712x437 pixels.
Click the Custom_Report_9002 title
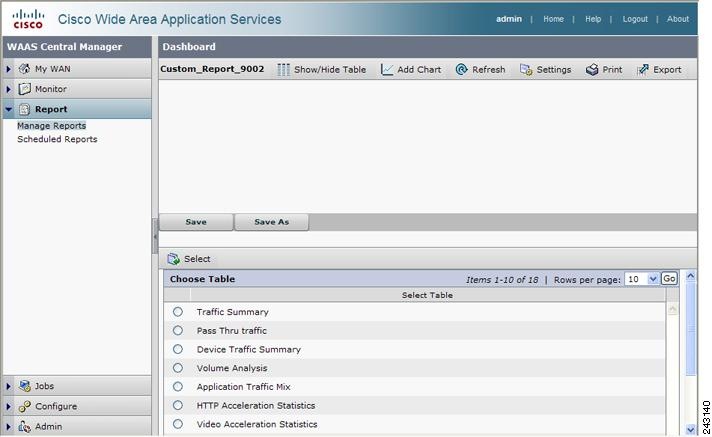pos(212,69)
